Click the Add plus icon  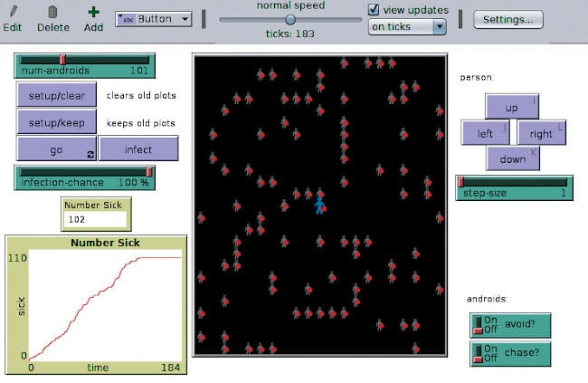[x=93, y=12]
